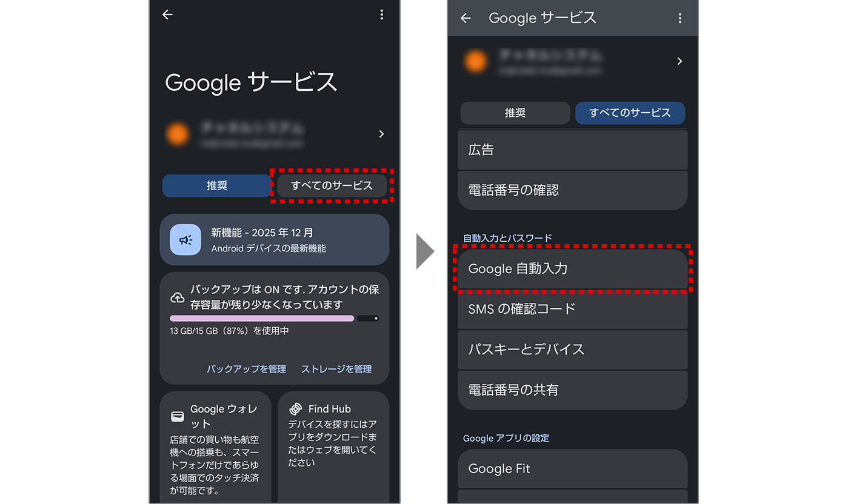Switch to すべてのサービス tab on left screen
The width and height of the screenshot is (848, 504).
click(332, 186)
